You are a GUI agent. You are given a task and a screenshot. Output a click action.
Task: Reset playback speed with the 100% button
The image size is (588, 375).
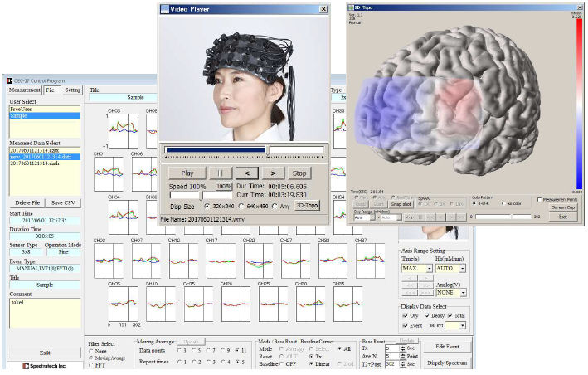[x=223, y=187]
